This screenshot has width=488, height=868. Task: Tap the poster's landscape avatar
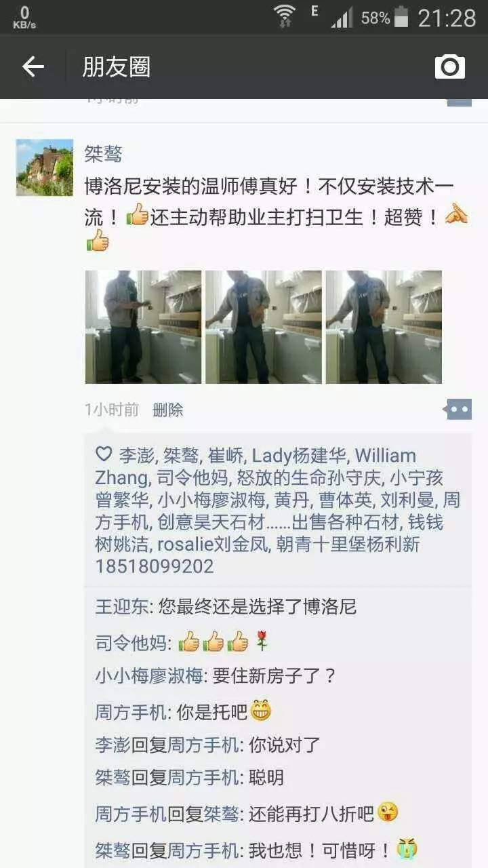pos(45,167)
